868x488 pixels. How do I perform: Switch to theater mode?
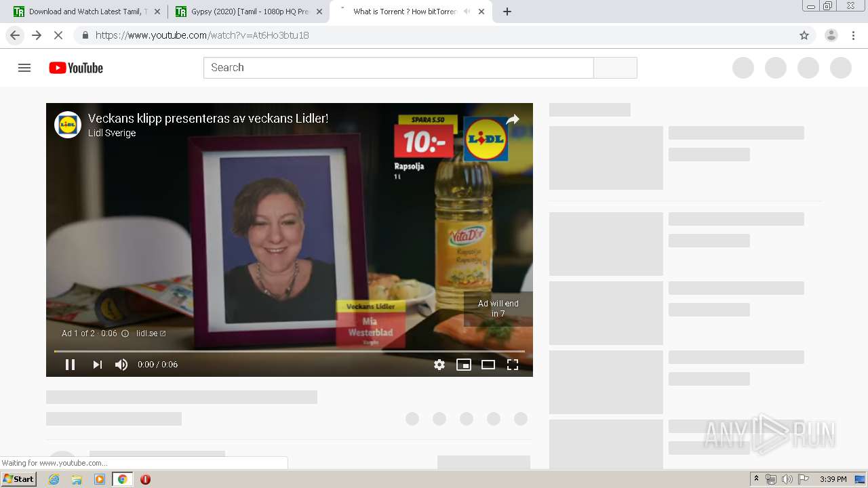click(488, 365)
